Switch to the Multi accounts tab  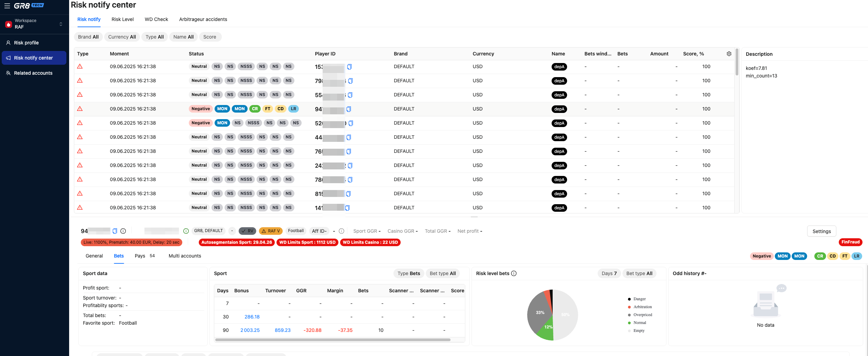tap(185, 256)
